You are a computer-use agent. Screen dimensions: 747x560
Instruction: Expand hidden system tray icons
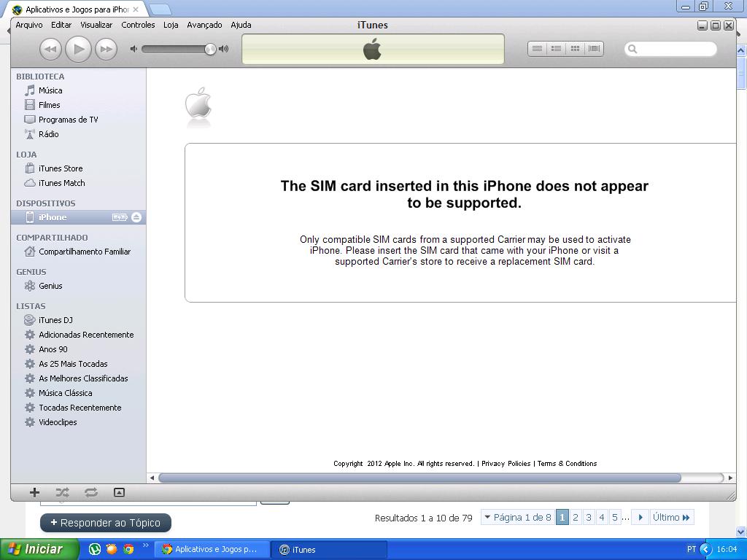click(705, 549)
